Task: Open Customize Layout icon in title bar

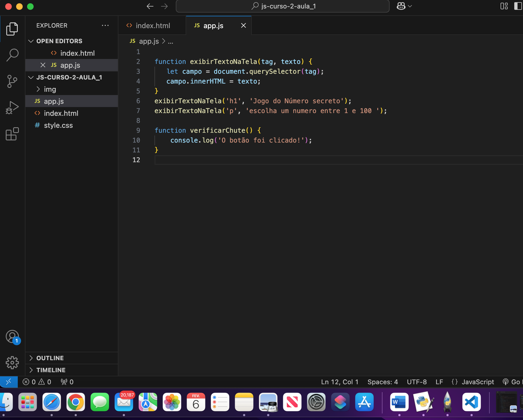Action: coord(504,6)
